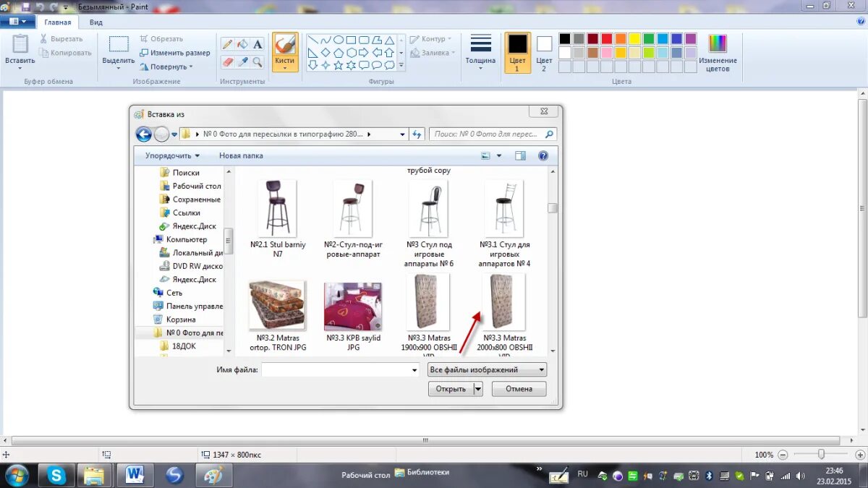
Task: Click the Back arrow in the dialog
Action: (x=143, y=134)
